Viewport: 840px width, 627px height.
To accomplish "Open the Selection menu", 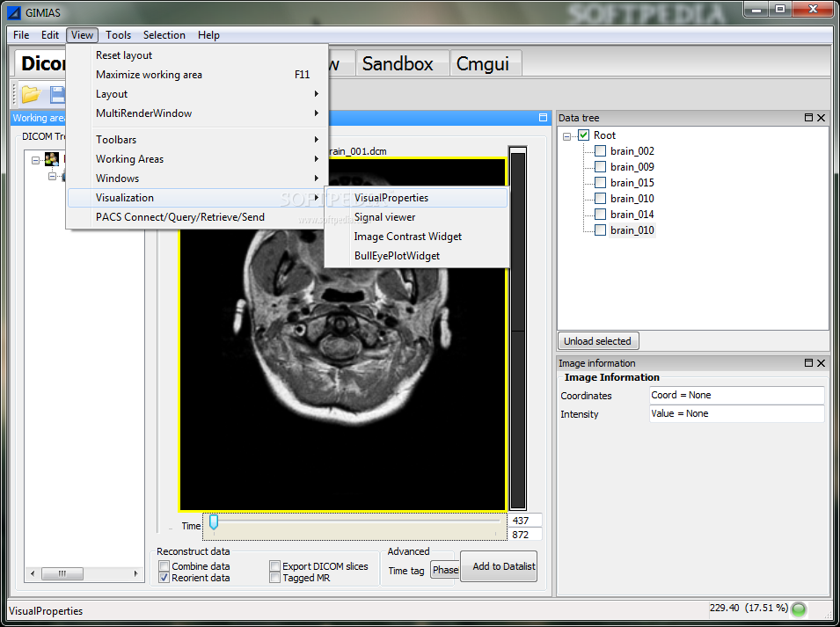I will [164, 35].
